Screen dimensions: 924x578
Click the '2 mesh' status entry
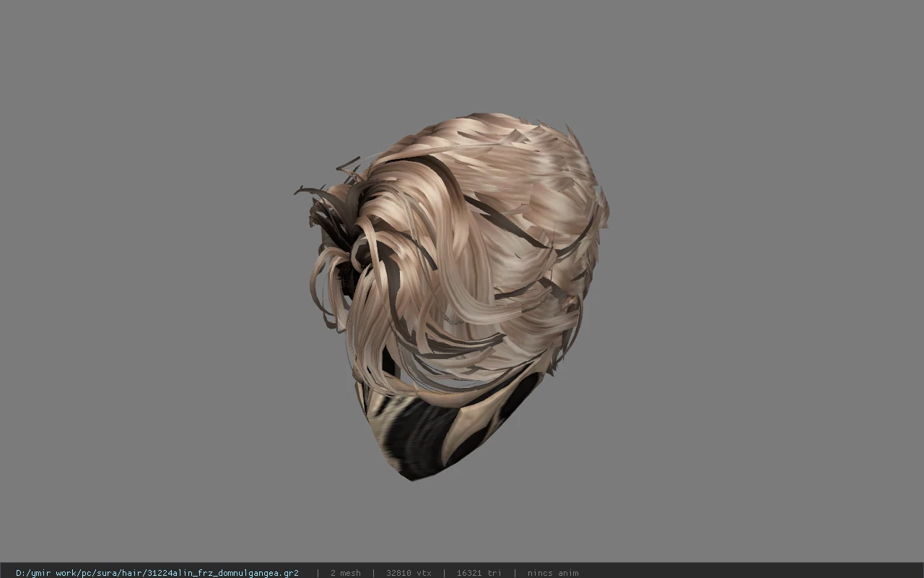click(x=345, y=573)
